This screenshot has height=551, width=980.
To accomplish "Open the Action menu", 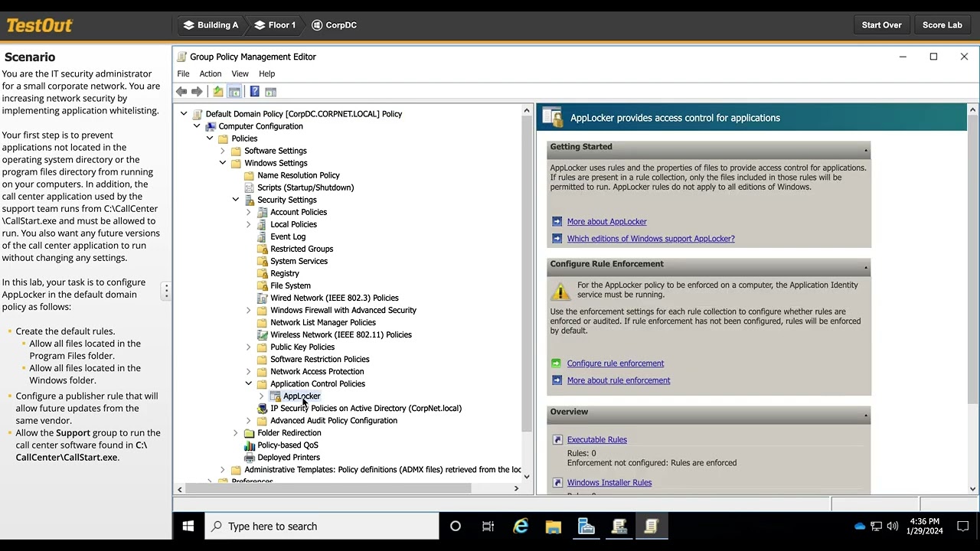I will pyautogui.click(x=211, y=73).
